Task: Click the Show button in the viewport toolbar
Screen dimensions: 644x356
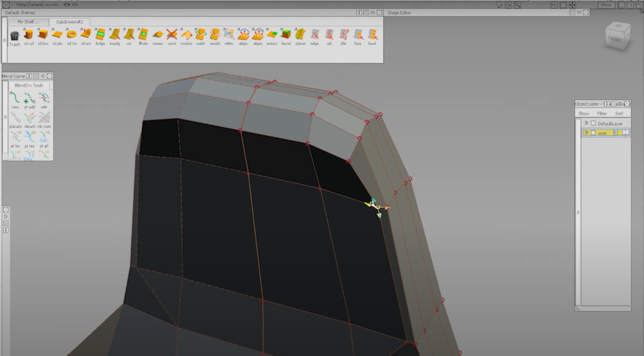Action: (606, 5)
